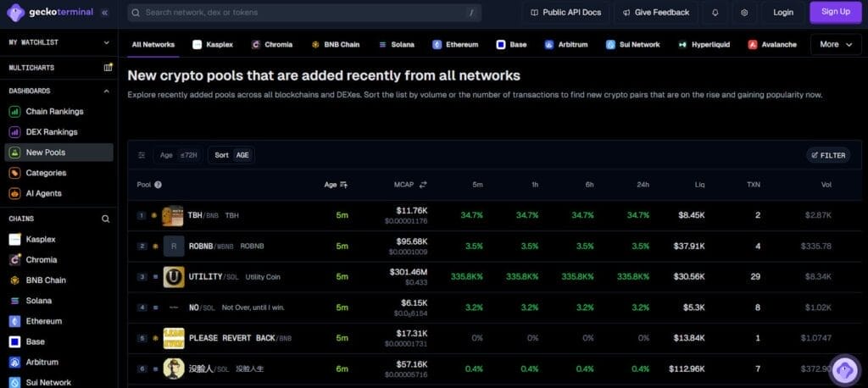
Task: Collapse the Dashboards section
Action: [x=106, y=91]
